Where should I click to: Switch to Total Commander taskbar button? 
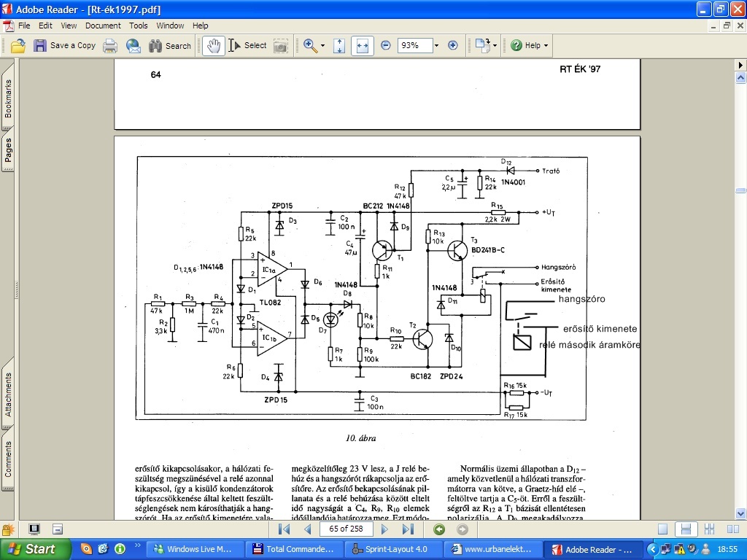tap(294, 549)
